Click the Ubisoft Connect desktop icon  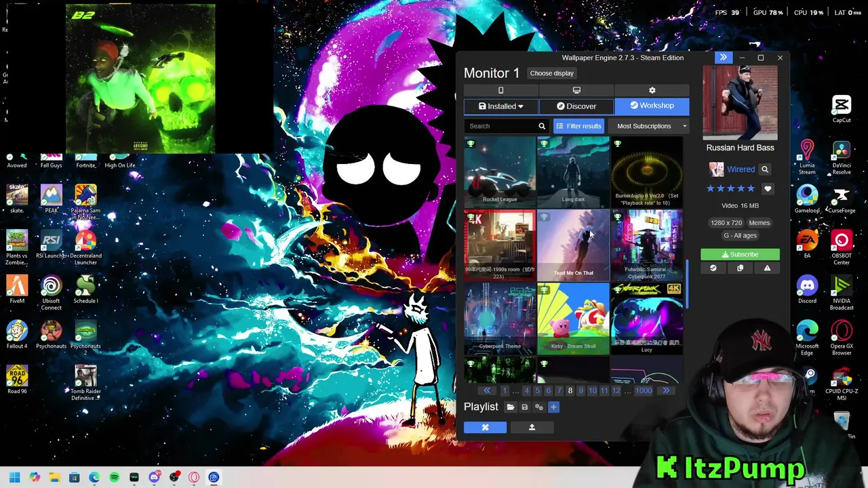(51, 293)
